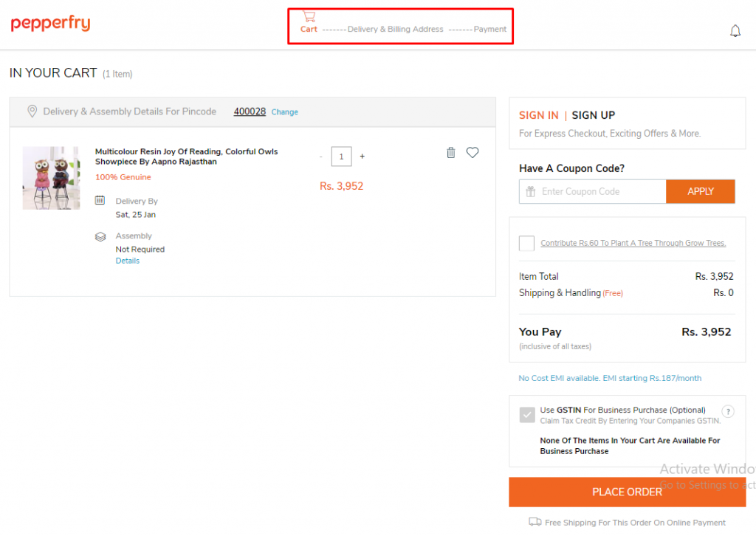The image size is (756, 536).
Task: Click the Shipping & Handling label
Action: 560,292
